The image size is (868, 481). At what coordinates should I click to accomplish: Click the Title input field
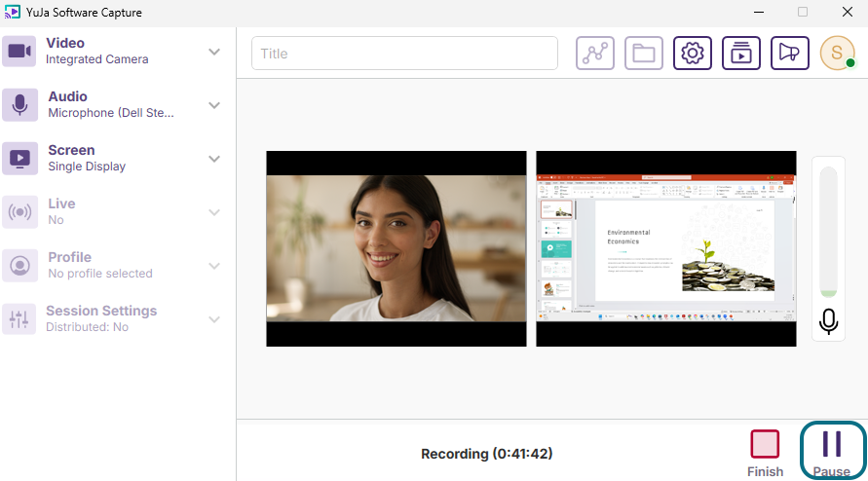tap(404, 54)
